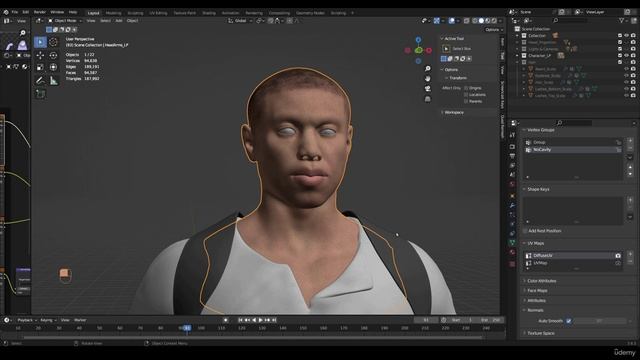This screenshot has height=360, width=640.
Task: Select the Move tool
Action: coord(40,55)
